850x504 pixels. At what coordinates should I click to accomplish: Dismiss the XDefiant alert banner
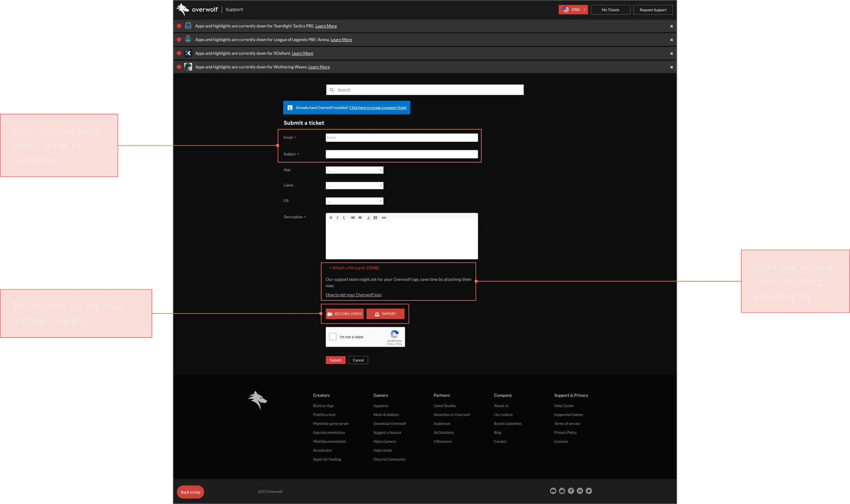pos(671,53)
